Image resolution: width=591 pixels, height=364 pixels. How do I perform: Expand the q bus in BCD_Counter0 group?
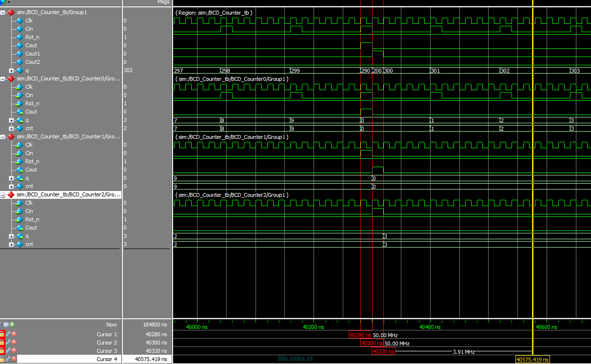(x=11, y=120)
